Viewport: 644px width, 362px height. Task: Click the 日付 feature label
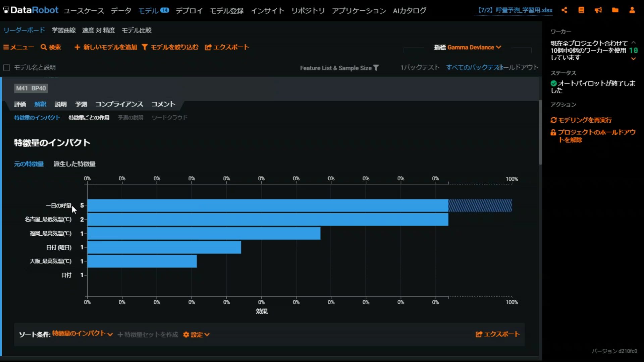tap(66, 275)
